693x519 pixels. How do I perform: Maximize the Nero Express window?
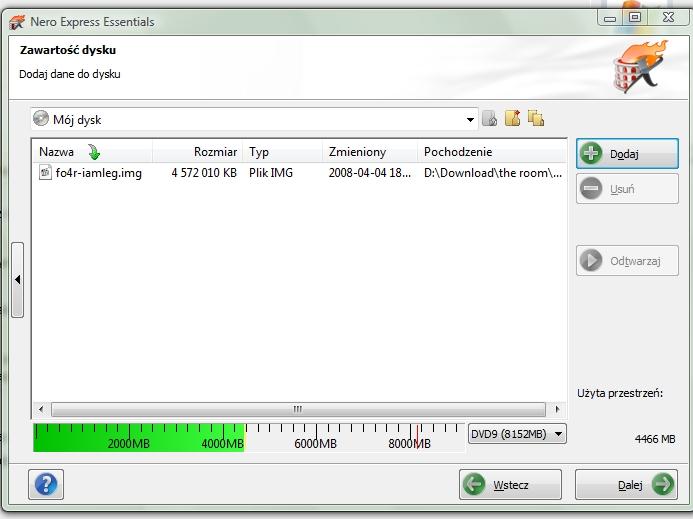point(635,17)
